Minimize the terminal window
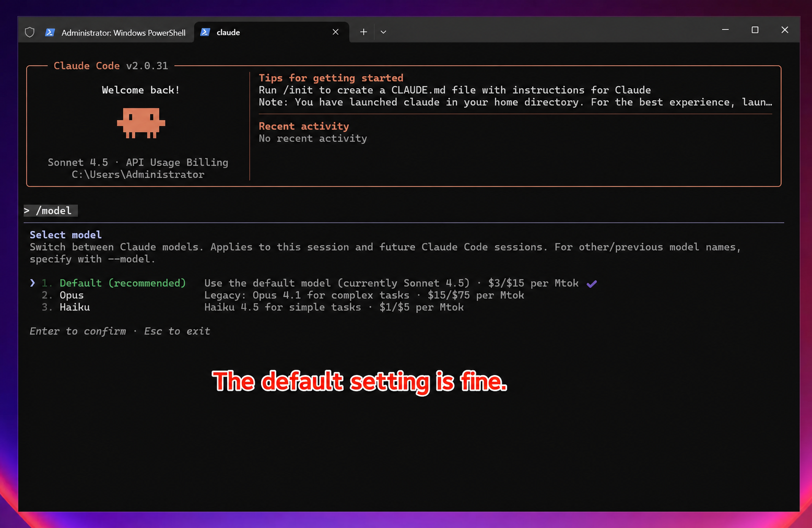Viewport: 812px width, 528px height. coord(725,30)
